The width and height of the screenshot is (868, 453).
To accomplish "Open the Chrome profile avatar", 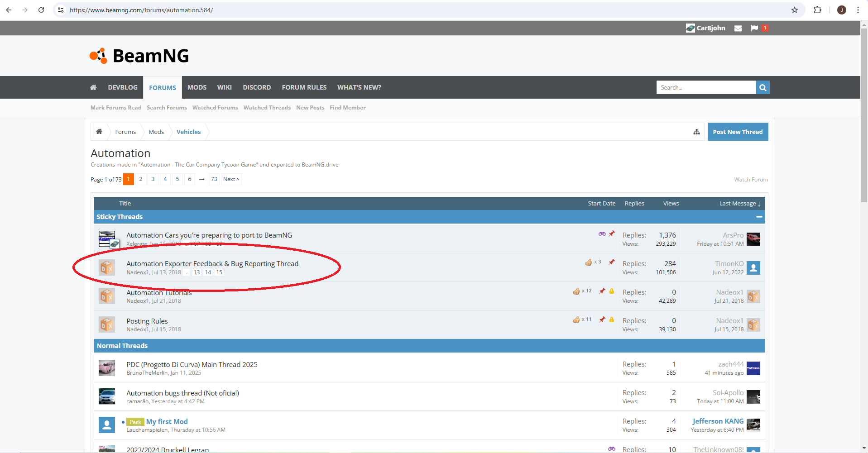I will [842, 10].
